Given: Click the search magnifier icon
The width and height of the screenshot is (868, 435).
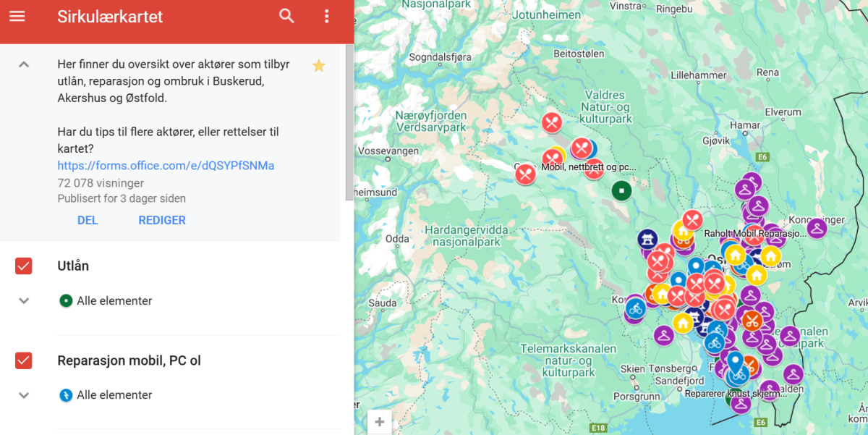Looking at the screenshot, I should pyautogui.click(x=287, y=17).
